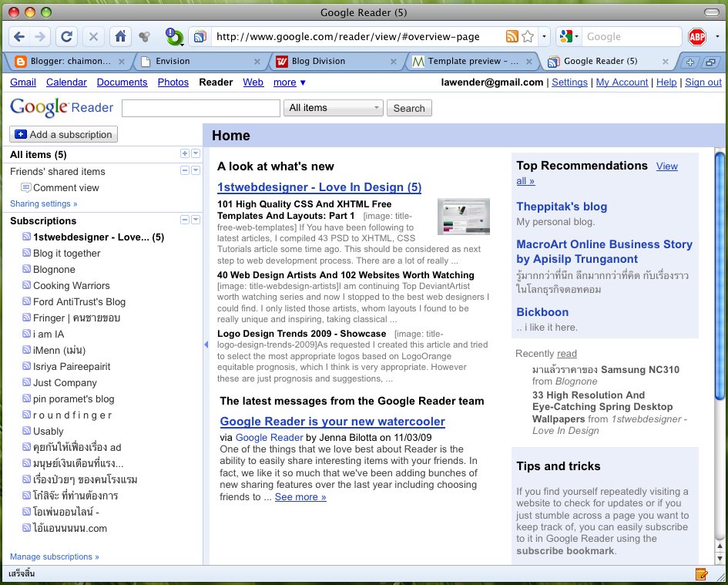Click the RSS feed icon in address bar
The height and width of the screenshot is (585, 728).
click(512, 36)
